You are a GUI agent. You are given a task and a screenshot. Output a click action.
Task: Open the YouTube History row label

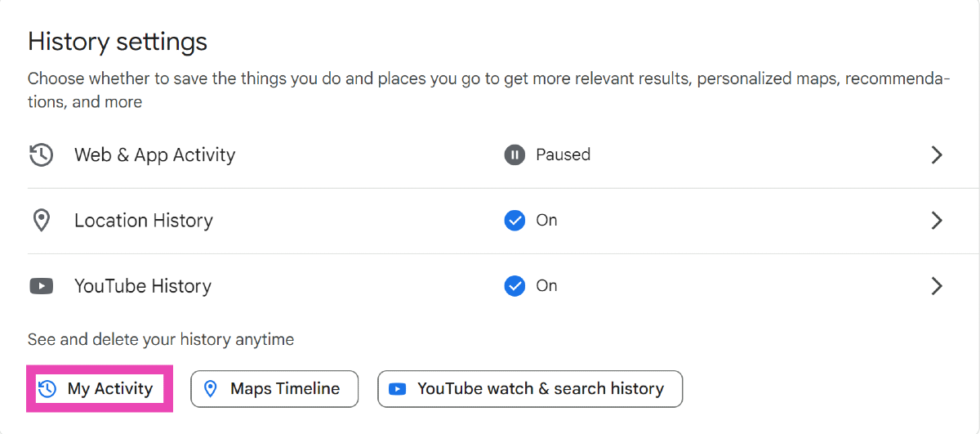[143, 286]
